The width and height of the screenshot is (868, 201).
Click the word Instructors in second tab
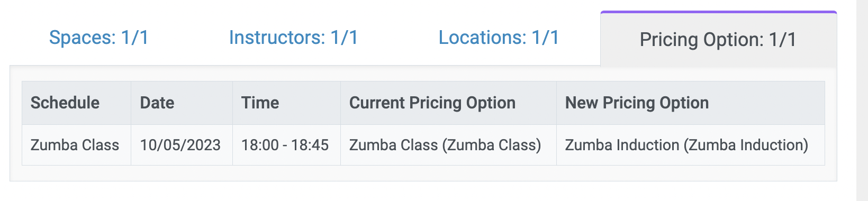[x=277, y=38]
